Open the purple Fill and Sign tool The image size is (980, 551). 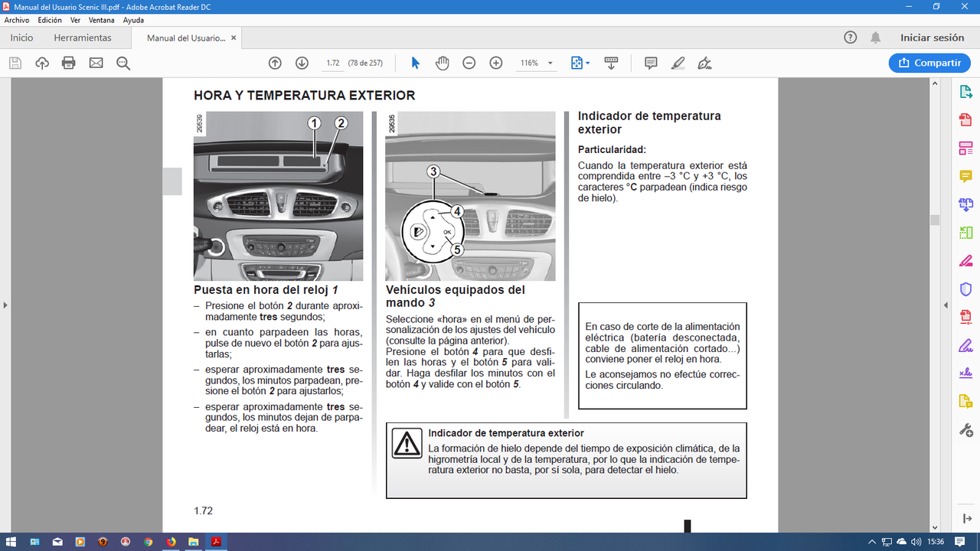(965, 345)
